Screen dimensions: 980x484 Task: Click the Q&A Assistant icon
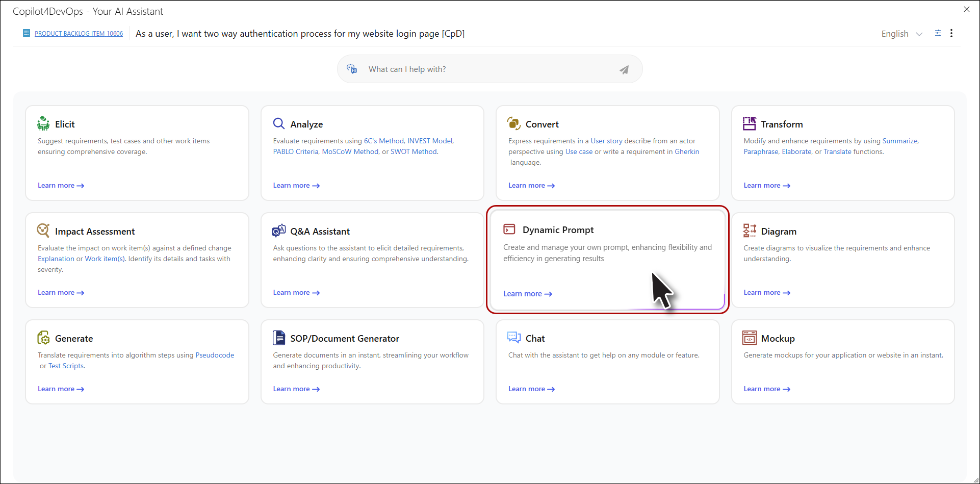tap(278, 231)
